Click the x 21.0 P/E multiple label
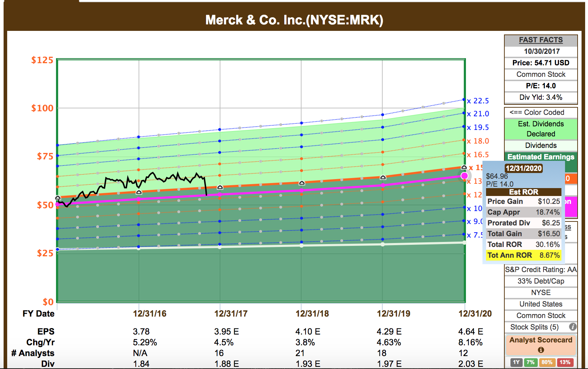The image size is (588, 369). tap(478, 114)
